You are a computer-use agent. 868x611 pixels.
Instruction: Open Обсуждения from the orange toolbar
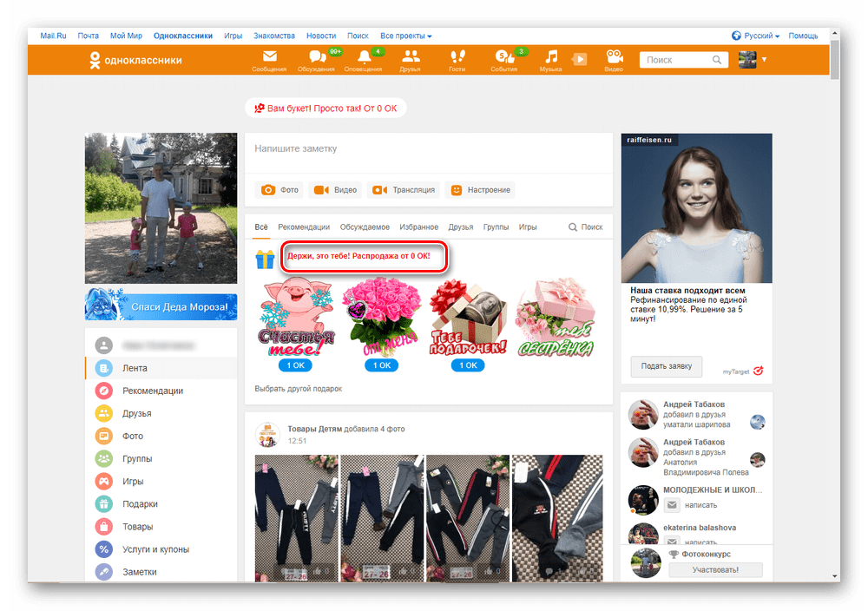click(315, 59)
